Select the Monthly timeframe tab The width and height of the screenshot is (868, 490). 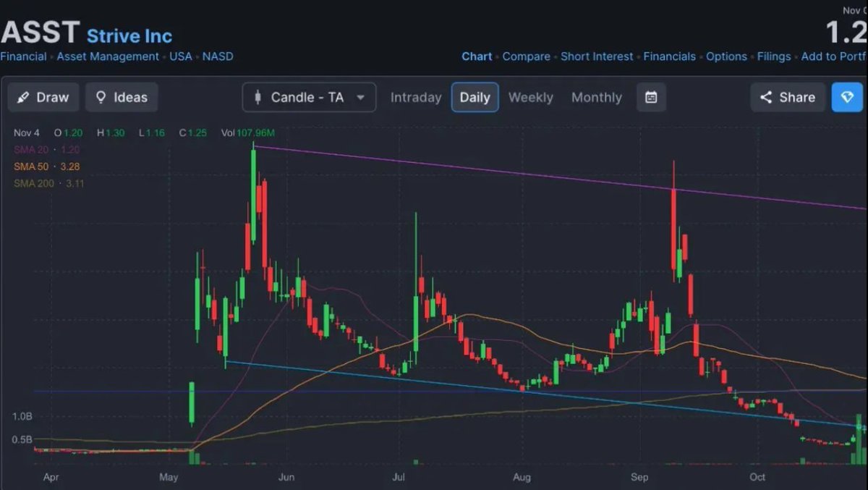[596, 97]
